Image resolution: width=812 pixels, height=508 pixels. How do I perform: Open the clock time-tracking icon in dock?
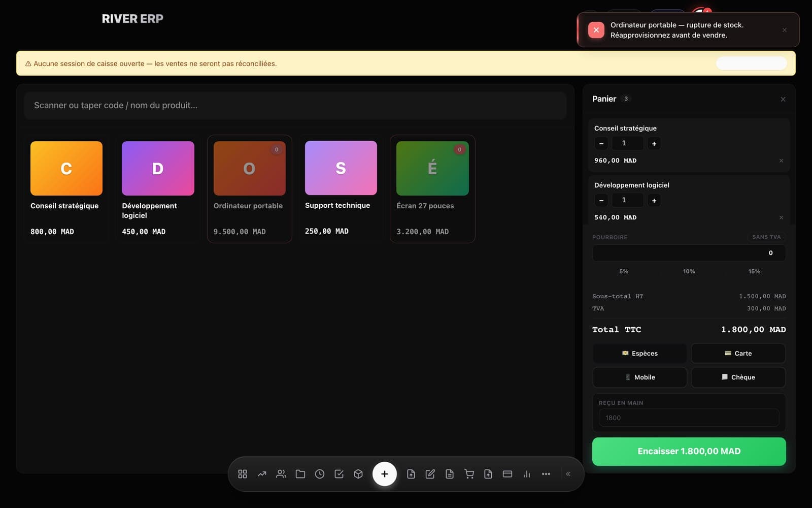pos(320,474)
